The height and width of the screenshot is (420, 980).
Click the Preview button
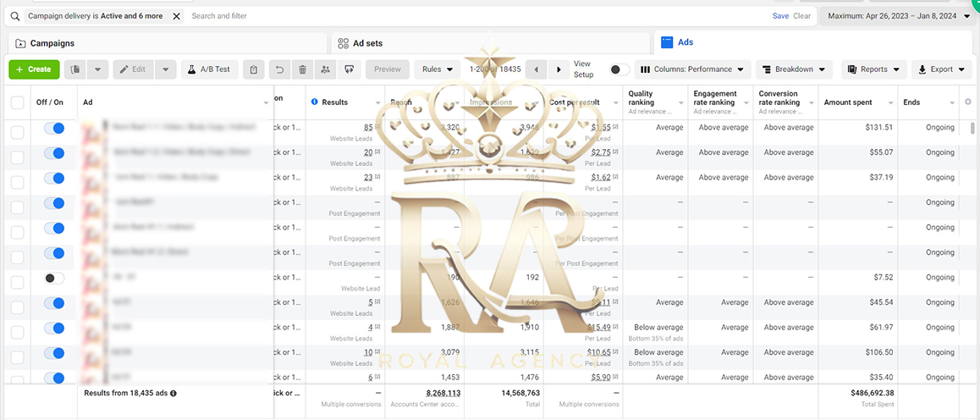(x=388, y=69)
